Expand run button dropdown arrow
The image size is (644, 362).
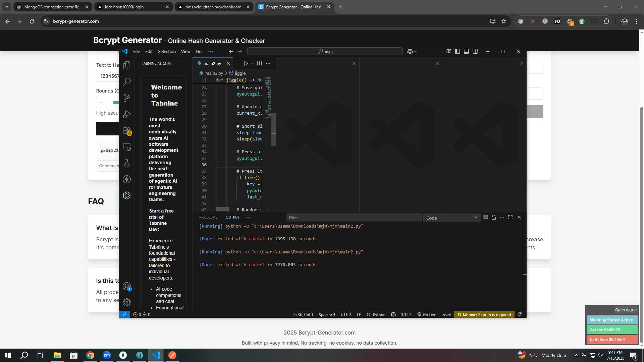point(252,63)
